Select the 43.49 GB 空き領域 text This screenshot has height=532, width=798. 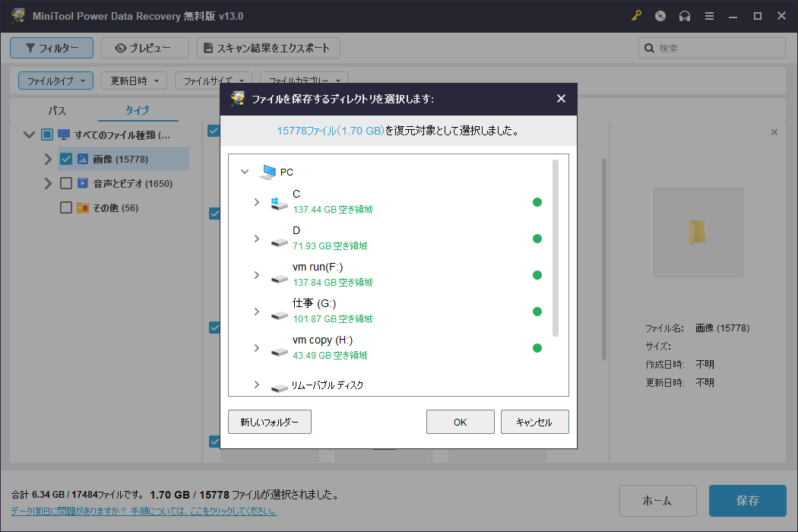[x=330, y=356]
